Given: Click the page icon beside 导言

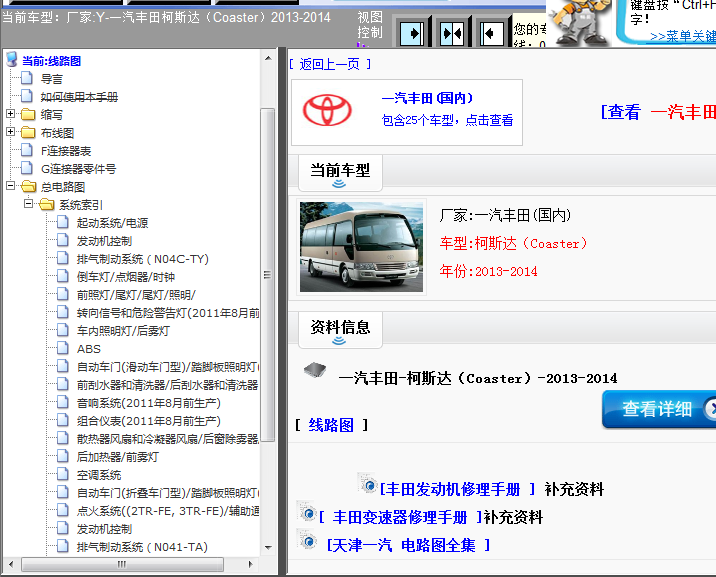Looking at the screenshot, I should point(27,78).
